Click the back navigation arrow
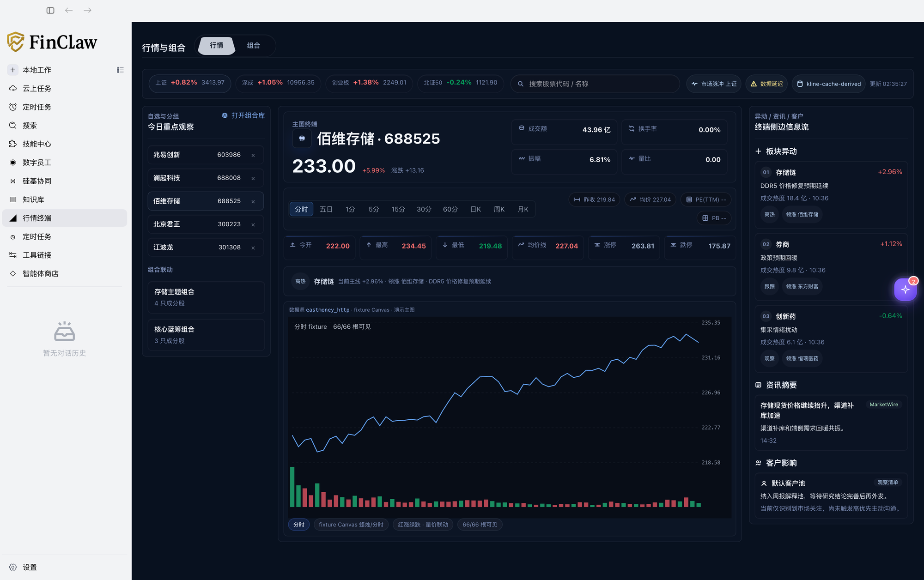The image size is (924, 580). click(69, 10)
